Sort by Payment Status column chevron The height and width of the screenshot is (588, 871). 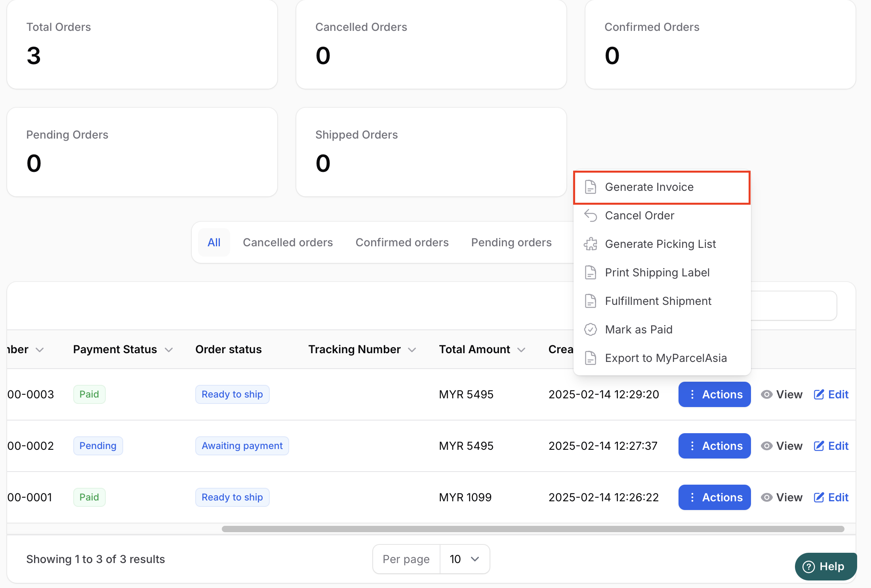(x=169, y=350)
